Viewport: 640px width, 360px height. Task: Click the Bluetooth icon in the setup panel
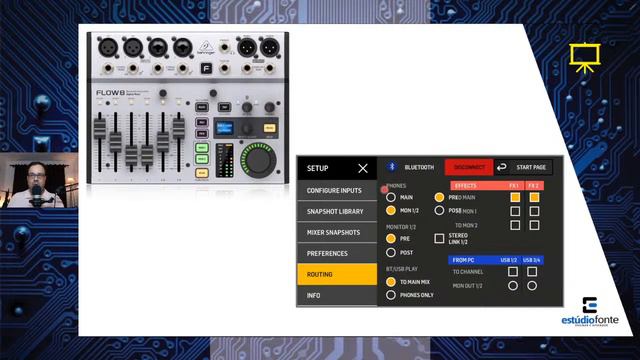point(392,167)
